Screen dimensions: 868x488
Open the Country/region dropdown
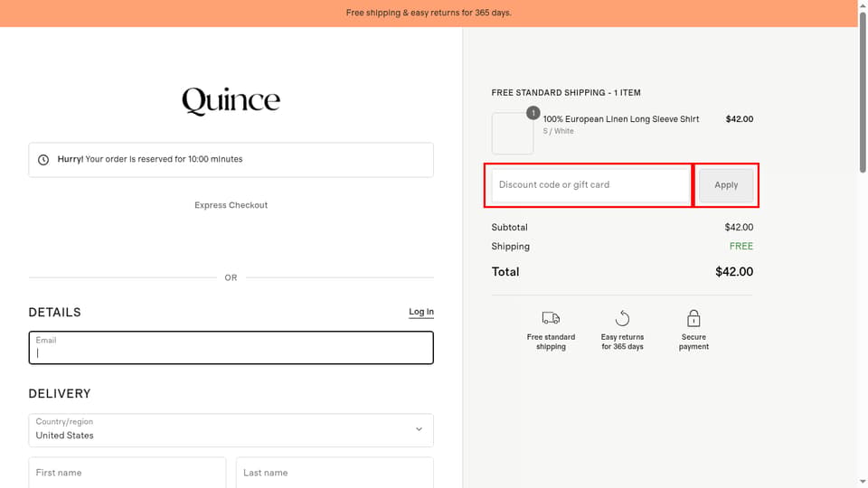coord(231,430)
